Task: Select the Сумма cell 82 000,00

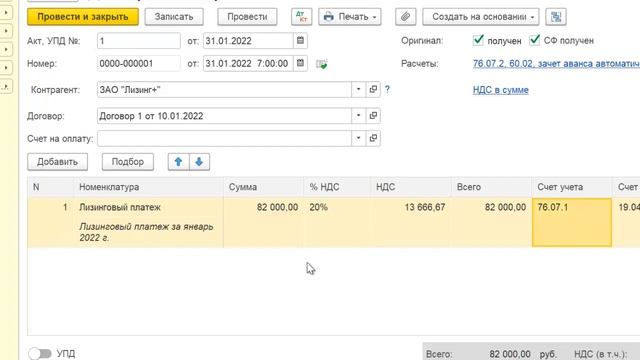Action: click(x=263, y=222)
